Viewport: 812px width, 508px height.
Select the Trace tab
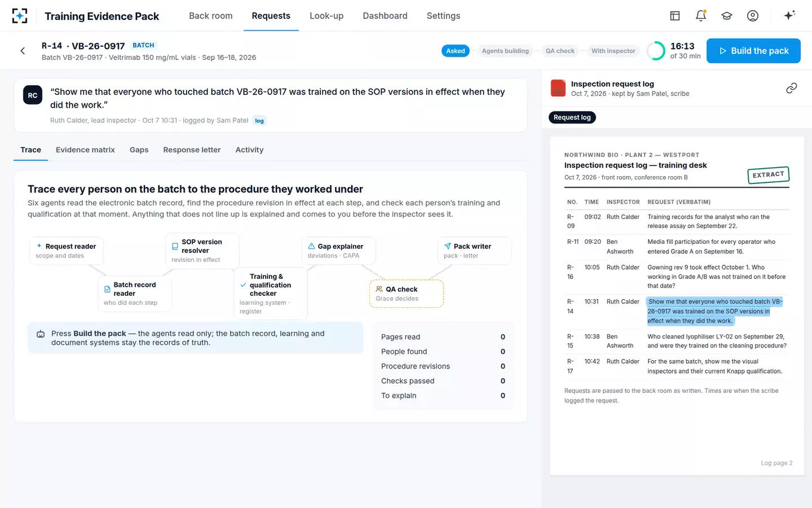(31, 150)
